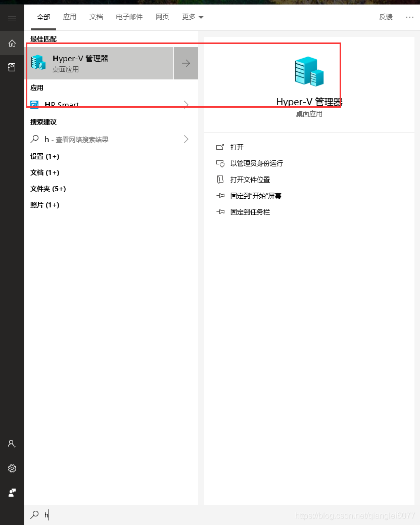Screen dimensions: 420x525
Task: Click the magnifier icon in the search box
Action: (x=34, y=514)
